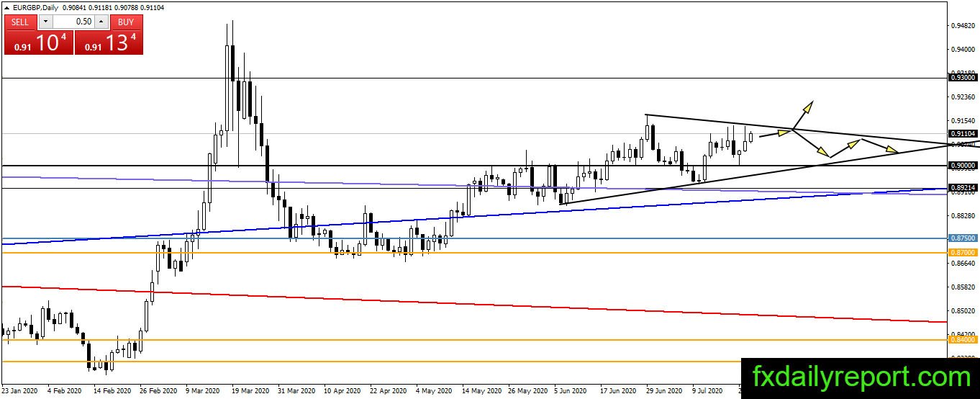The width and height of the screenshot is (980, 399).
Task: Click the 31 Mar 2020 date label
Action: 296,391
